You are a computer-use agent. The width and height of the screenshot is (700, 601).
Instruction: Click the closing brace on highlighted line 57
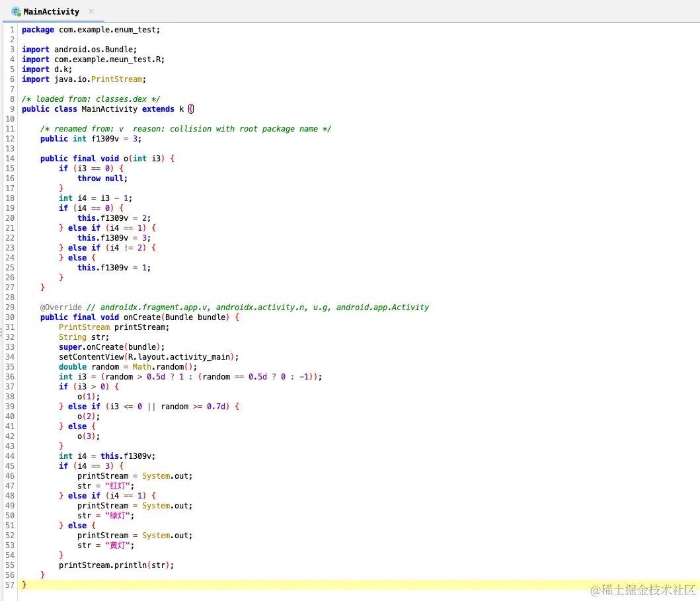[x=24, y=584]
